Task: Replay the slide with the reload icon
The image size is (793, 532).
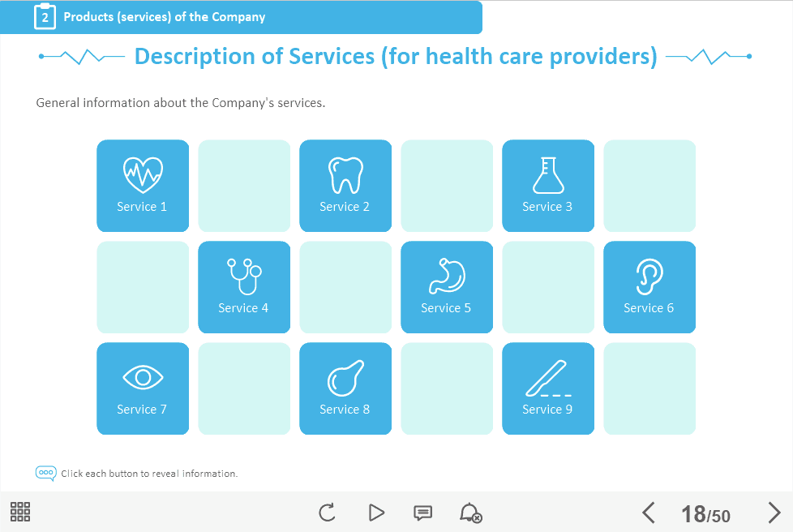Action: pos(327,513)
